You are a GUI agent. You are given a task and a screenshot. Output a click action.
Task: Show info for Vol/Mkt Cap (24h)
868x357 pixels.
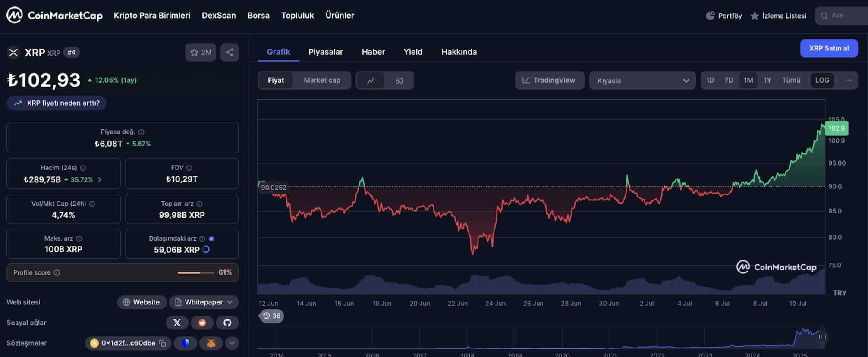click(92, 204)
